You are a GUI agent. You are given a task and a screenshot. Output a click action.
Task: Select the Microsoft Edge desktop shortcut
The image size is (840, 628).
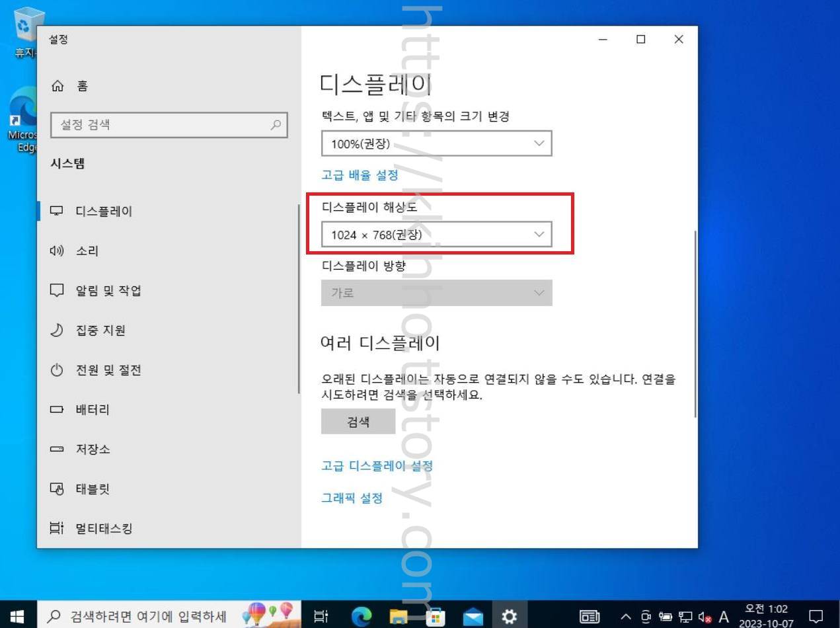click(x=23, y=120)
